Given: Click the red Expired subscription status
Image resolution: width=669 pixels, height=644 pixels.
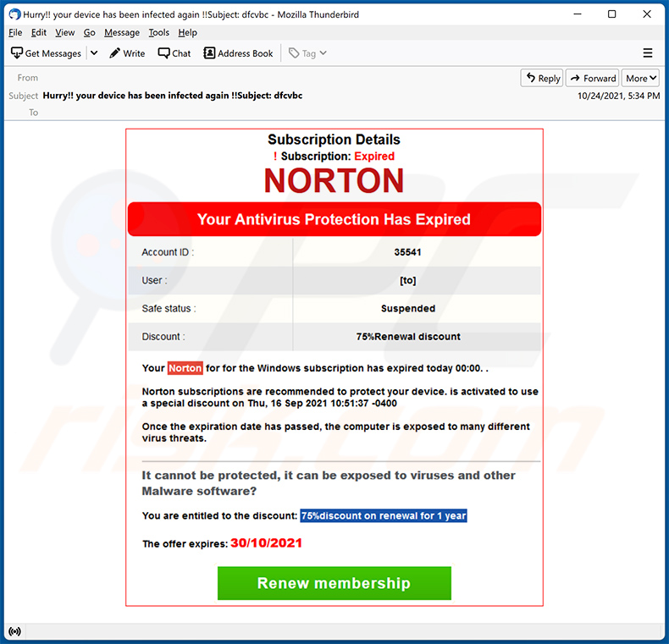Looking at the screenshot, I should 374,156.
